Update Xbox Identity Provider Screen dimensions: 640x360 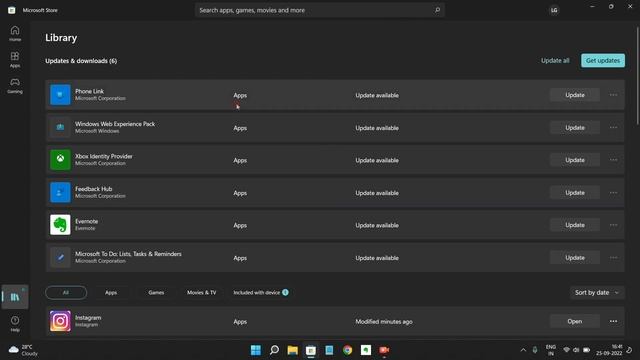575,160
